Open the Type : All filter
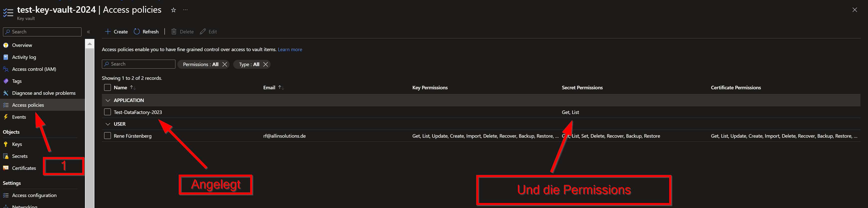This screenshot has height=208, width=868. (x=249, y=64)
